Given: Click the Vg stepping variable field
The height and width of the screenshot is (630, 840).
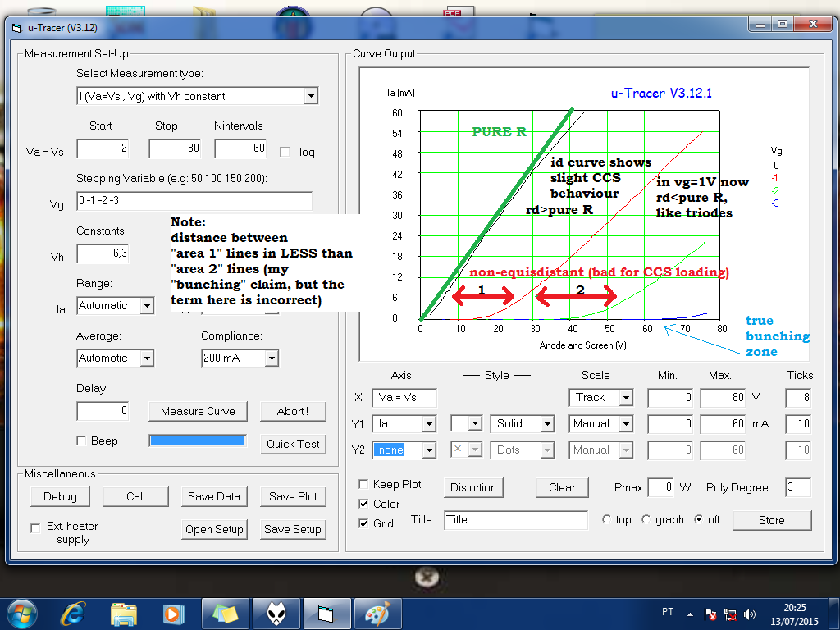Looking at the screenshot, I should (194, 201).
